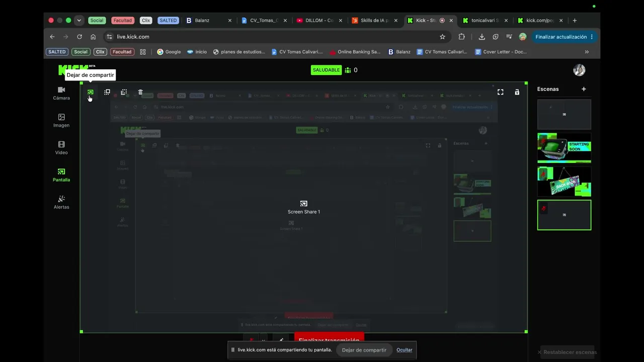Screen dimensions: 644x362
Task: Open the profile avatar menu
Action: click(x=579, y=70)
